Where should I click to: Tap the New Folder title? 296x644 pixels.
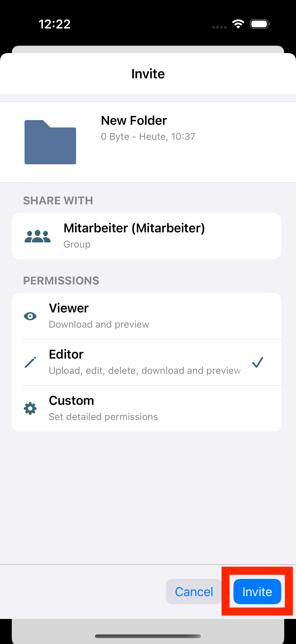click(134, 121)
